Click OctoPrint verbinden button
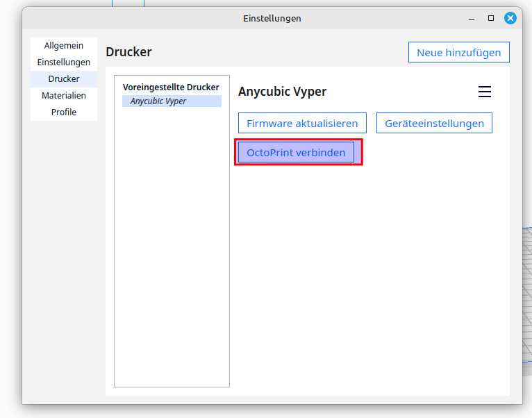 click(x=296, y=153)
